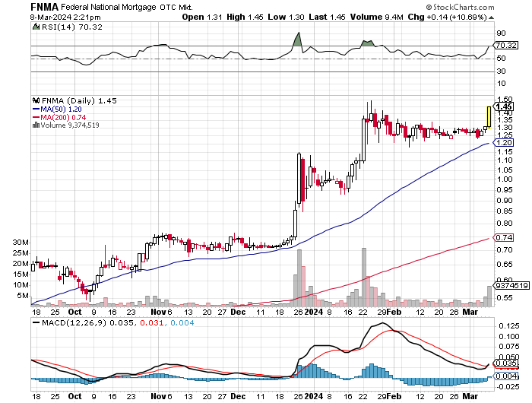The width and height of the screenshot is (532, 403).
Task: Click the OTC Mkt. exchange label
Action: click(176, 7)
